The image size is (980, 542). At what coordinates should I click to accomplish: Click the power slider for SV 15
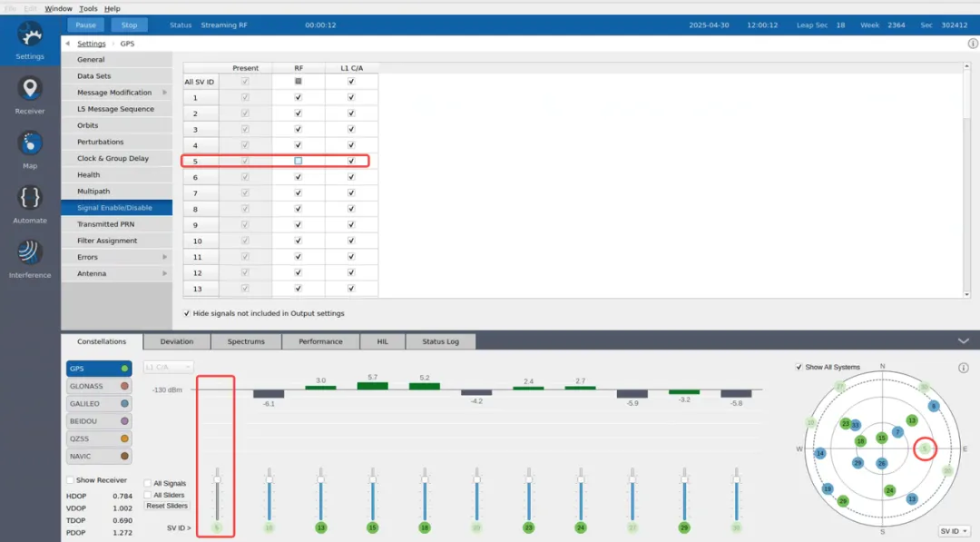[x=373, y=494]
